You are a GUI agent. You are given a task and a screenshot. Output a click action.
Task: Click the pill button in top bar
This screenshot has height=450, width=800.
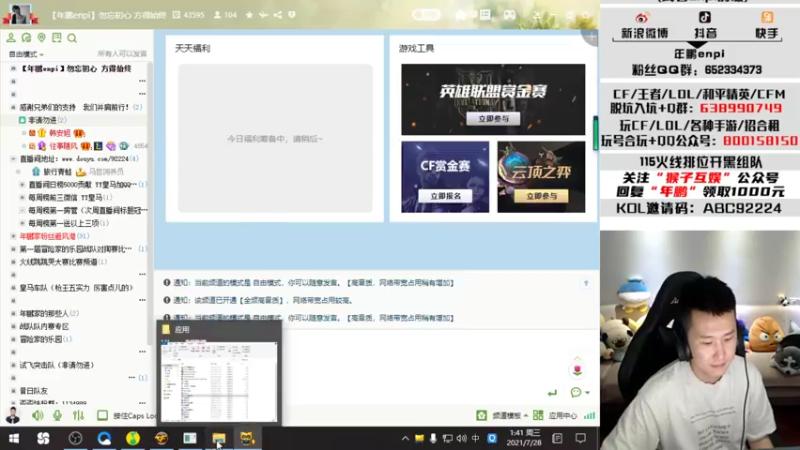[426, 15]
